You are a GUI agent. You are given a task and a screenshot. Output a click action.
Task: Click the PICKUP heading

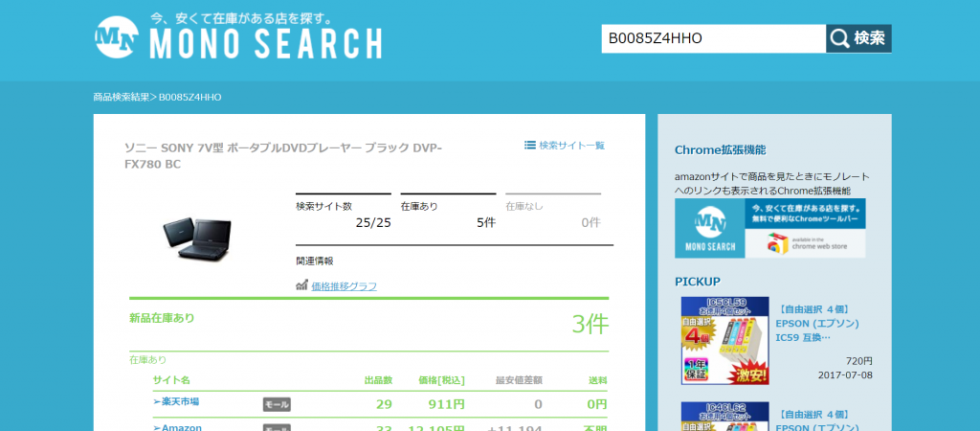click(x=698, y=282)
